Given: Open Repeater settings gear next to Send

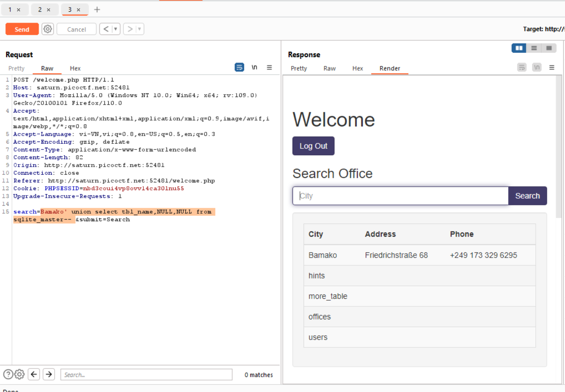Looking at the screenshot, I should (x=47, y=29).
